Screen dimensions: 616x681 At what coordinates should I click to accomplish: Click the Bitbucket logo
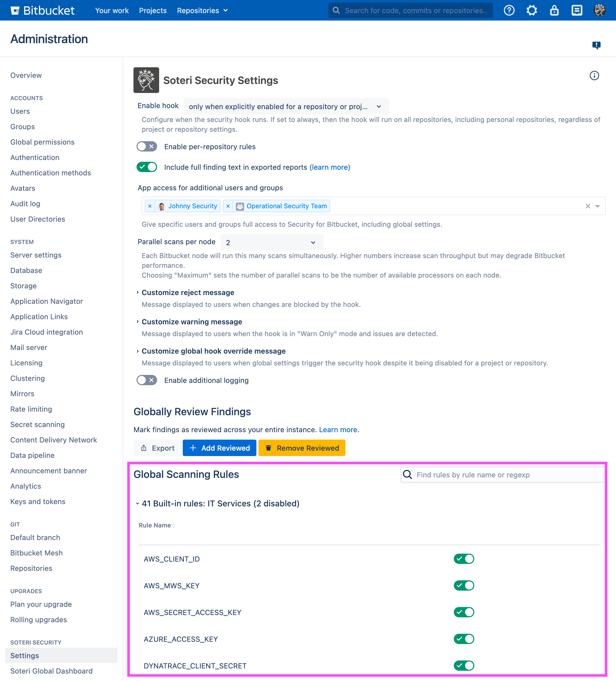(x=43, y=11)
